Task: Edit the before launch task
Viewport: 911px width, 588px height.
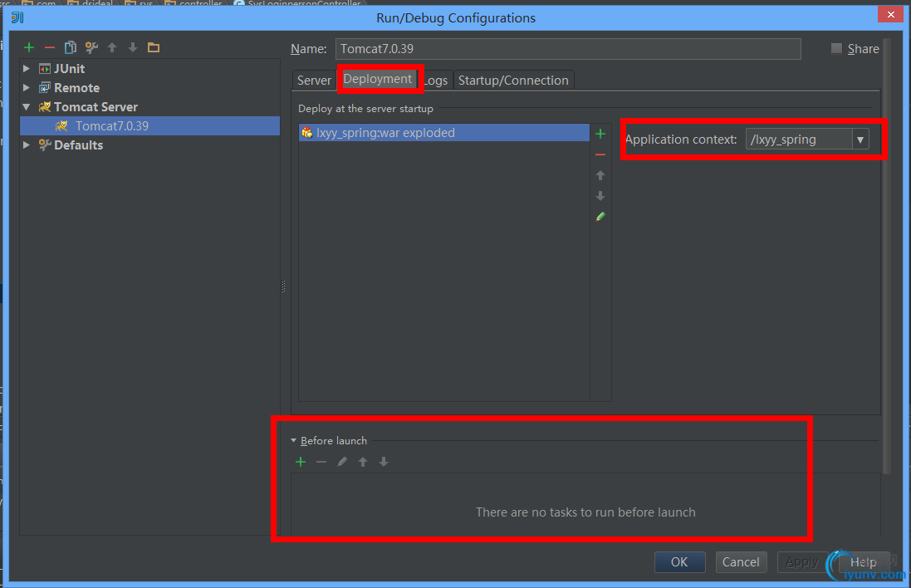Action: coord(342,462)
